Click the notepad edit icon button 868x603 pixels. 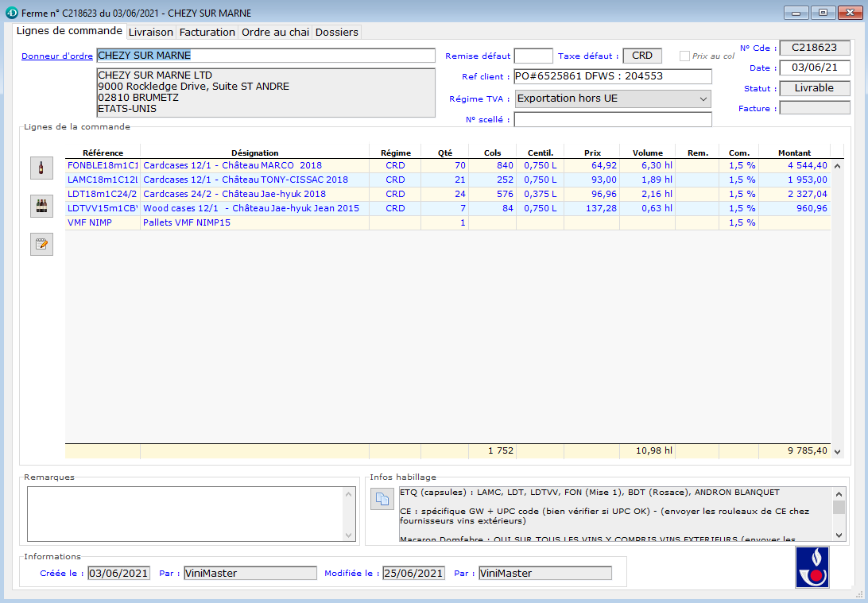[41, 244]
